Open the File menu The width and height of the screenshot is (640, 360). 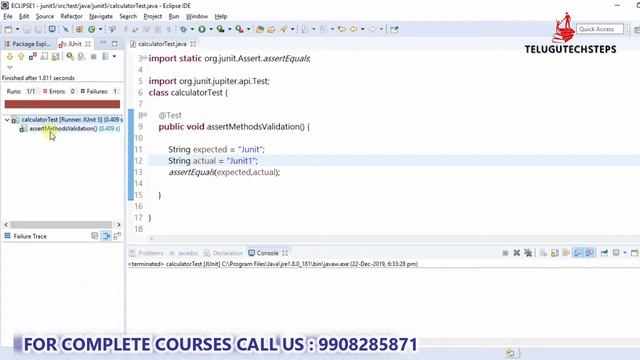tap(8, 16)
